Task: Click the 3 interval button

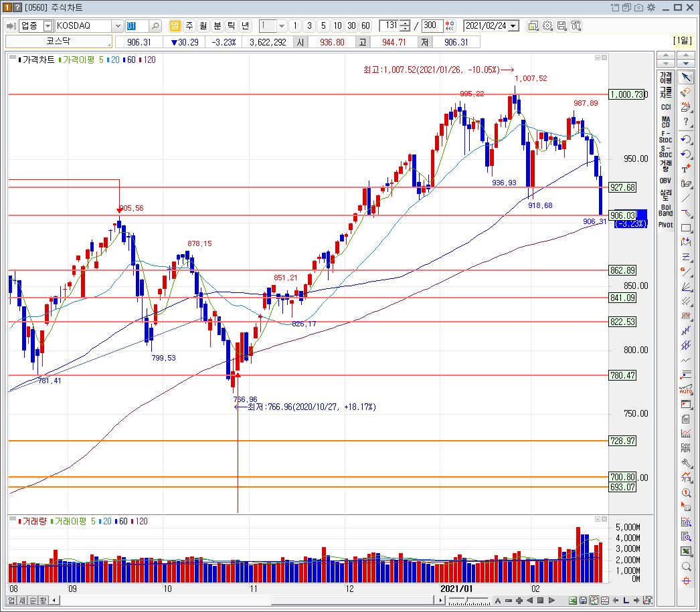Action: [309, 26]
